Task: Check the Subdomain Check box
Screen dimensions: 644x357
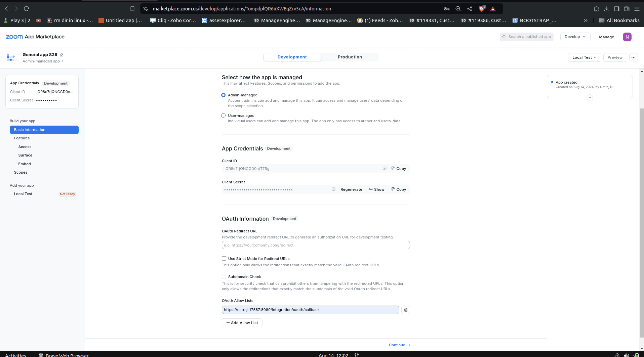Action: click(224, 277)
